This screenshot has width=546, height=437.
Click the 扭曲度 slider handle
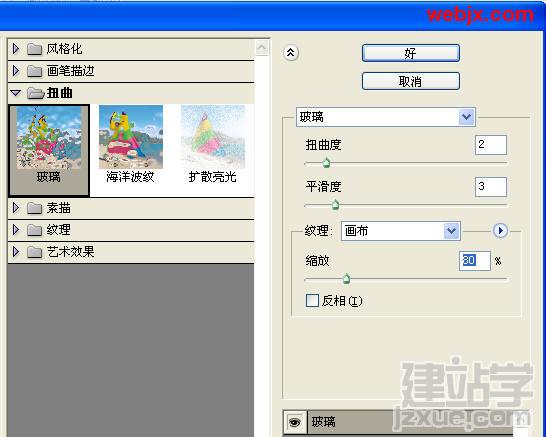click(326, 163)
